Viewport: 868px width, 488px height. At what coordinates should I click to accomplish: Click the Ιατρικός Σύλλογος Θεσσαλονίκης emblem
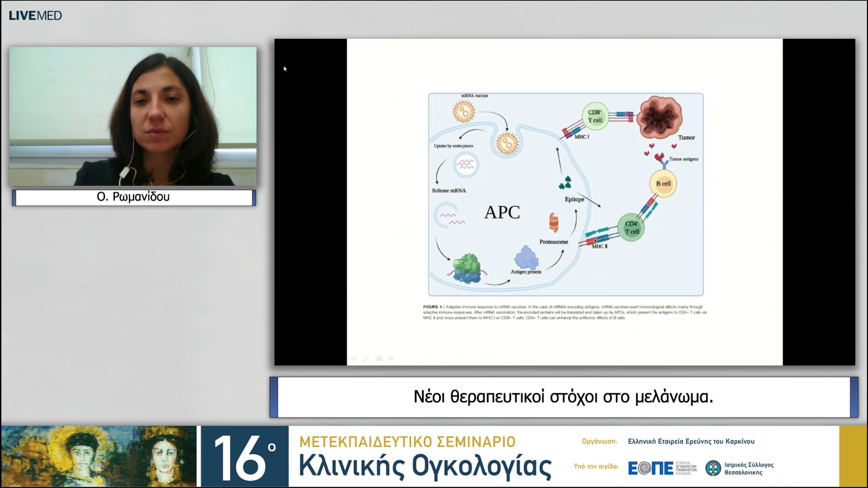[713, 468]
